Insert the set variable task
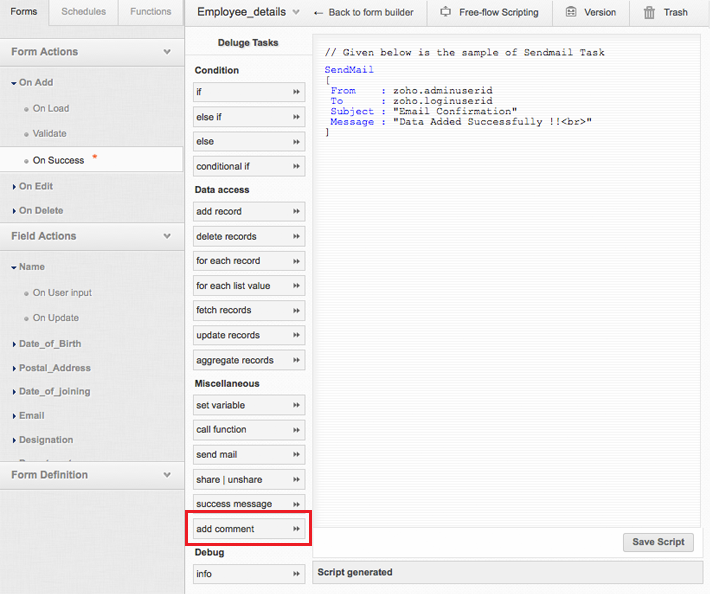This screenshot has height=594, width=710. tap(249, 405)
